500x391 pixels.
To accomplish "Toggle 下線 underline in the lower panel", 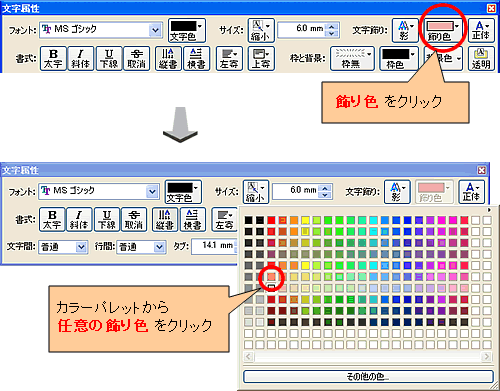I will click(x=107, y=220).
